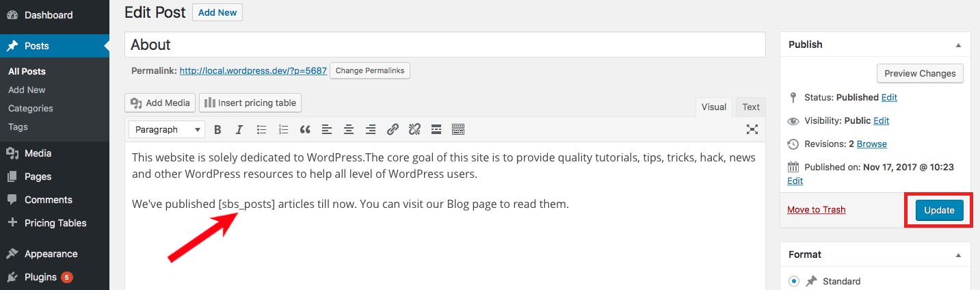Toggle the toolbar with the keyboard icon

coord(458,129)
